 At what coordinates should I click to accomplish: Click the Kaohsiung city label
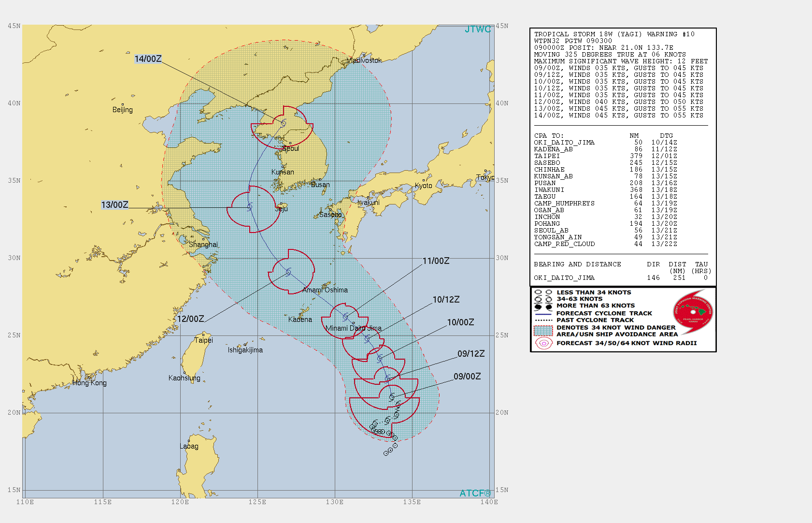pos(185,378)
